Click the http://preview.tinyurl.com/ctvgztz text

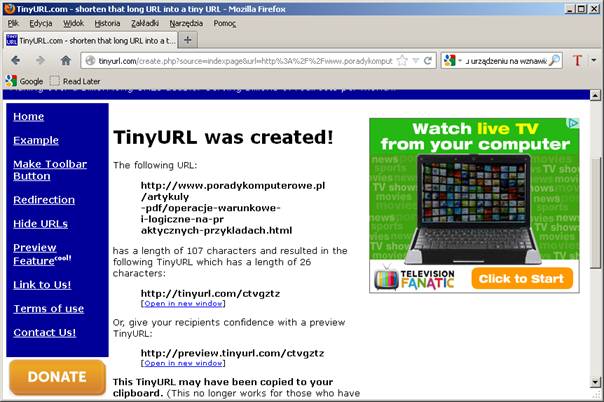pos(232,353)
